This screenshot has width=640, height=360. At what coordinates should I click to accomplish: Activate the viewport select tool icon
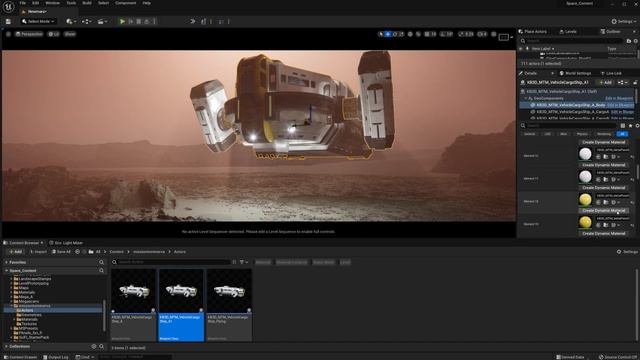point(381,34)
